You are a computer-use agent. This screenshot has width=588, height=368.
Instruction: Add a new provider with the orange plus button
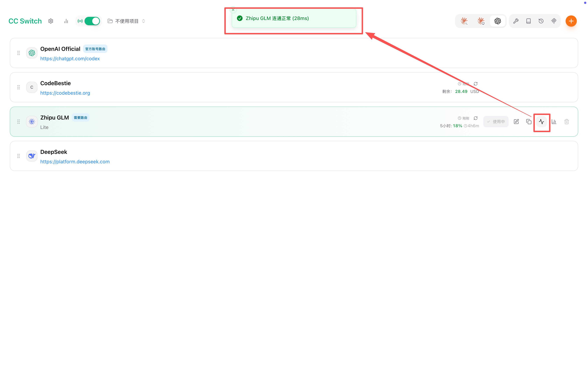571,21
